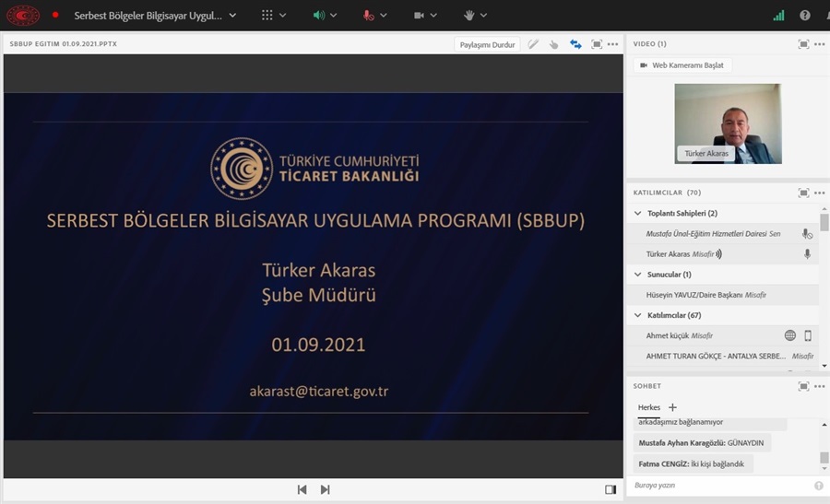Click Mustafa Ayhan Karagözlü GÜNAYDIN message
Viewport: 830px width, 504px height.
point(702,442)
